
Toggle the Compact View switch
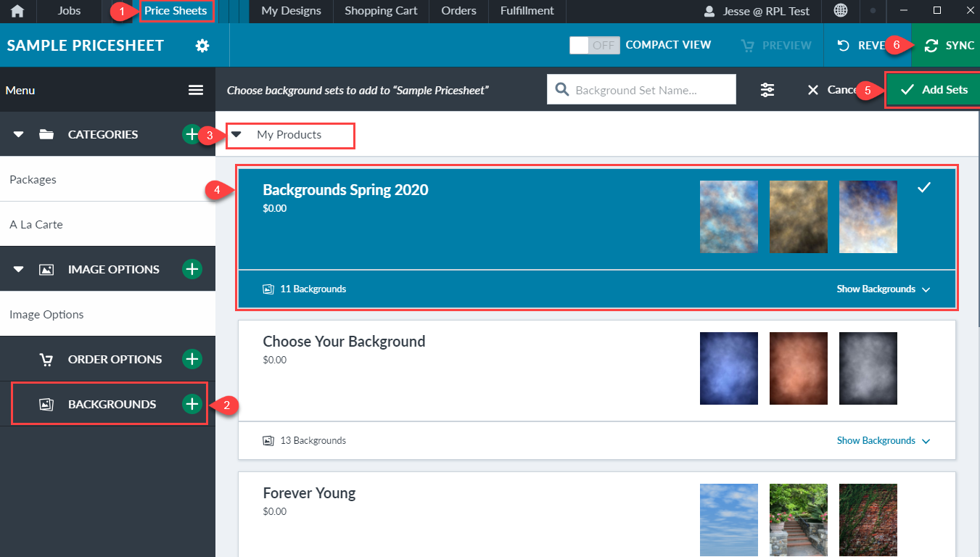pos(595,45)
